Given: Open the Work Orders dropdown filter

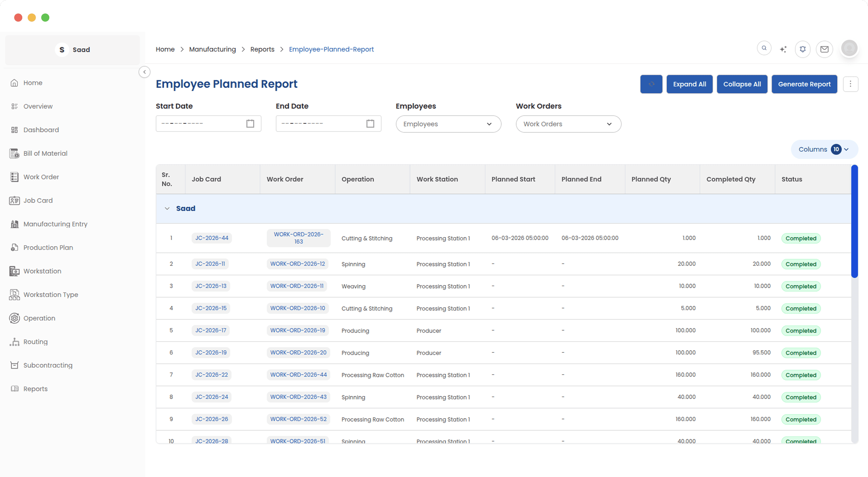Looking at the screenshot, I should (x=569, y=124).
